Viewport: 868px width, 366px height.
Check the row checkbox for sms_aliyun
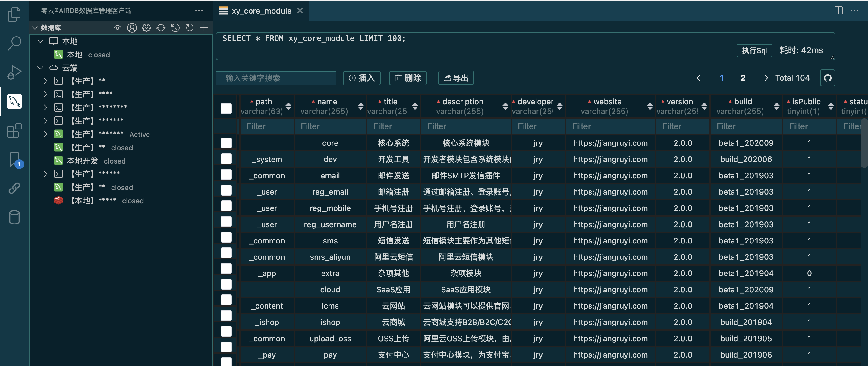pos(226,253)
